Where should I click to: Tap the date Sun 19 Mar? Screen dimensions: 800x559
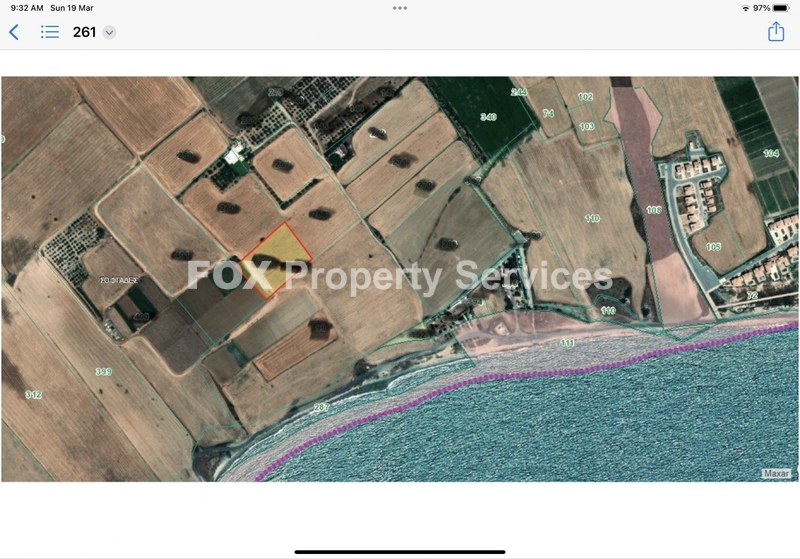[72, 8]
